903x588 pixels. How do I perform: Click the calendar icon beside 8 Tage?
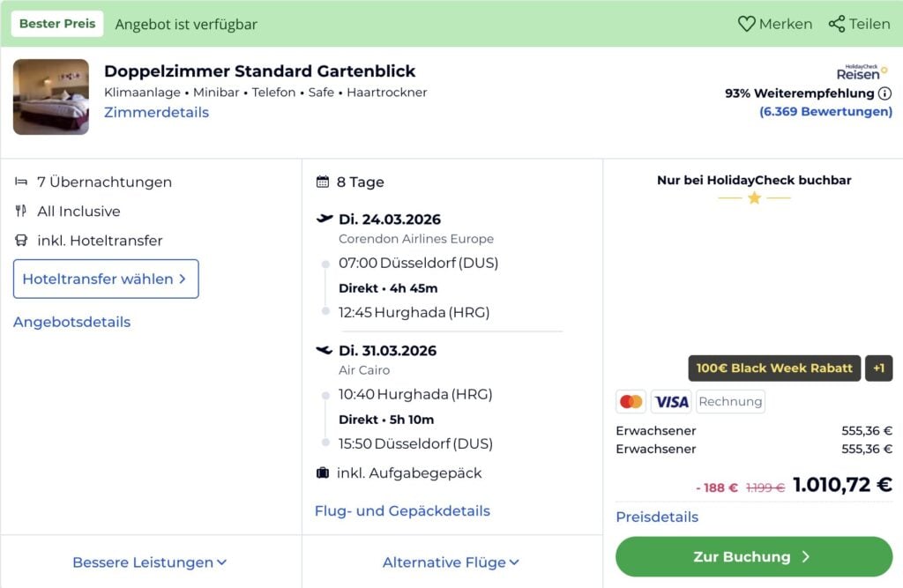coord(322,182)
